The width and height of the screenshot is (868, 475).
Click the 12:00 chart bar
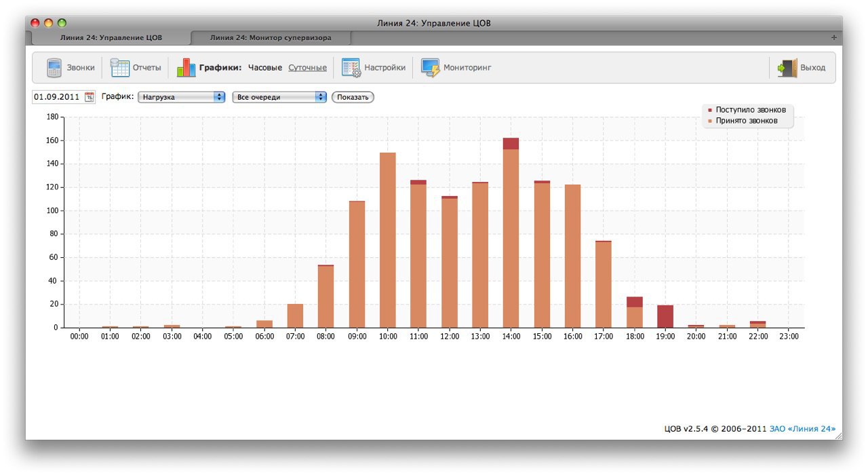(449, 262)
